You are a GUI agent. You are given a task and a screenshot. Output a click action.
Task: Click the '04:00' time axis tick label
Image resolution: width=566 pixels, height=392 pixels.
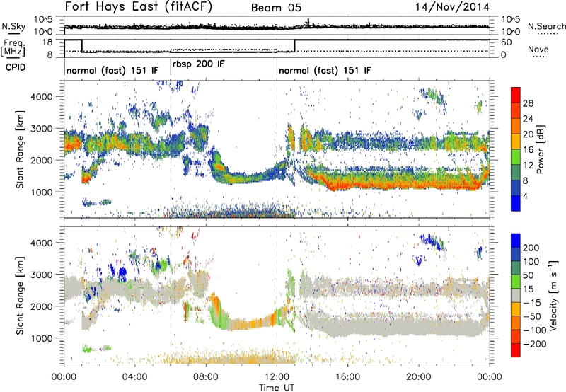(135, 377)
